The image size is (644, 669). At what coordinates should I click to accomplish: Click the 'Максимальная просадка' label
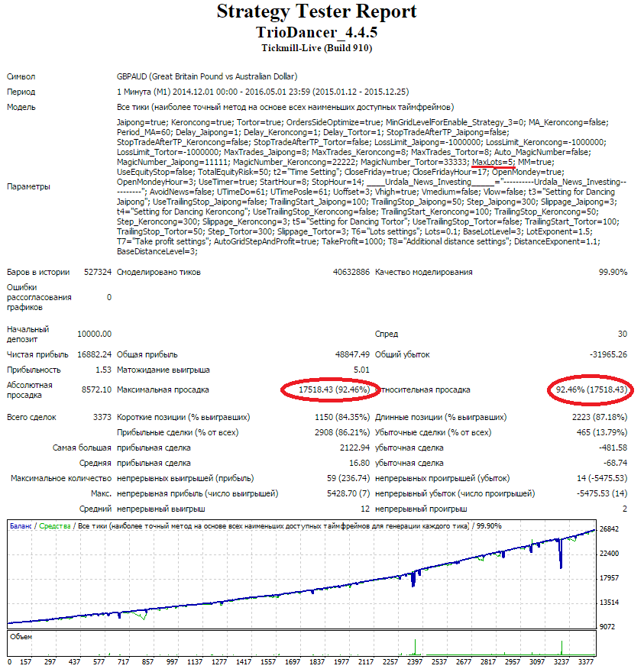click(163, 390)
